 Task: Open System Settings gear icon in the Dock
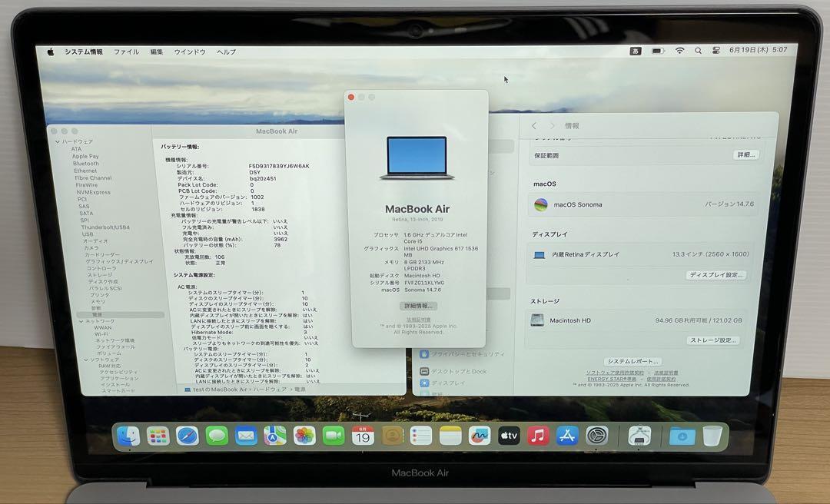click(x=596, y=436)
